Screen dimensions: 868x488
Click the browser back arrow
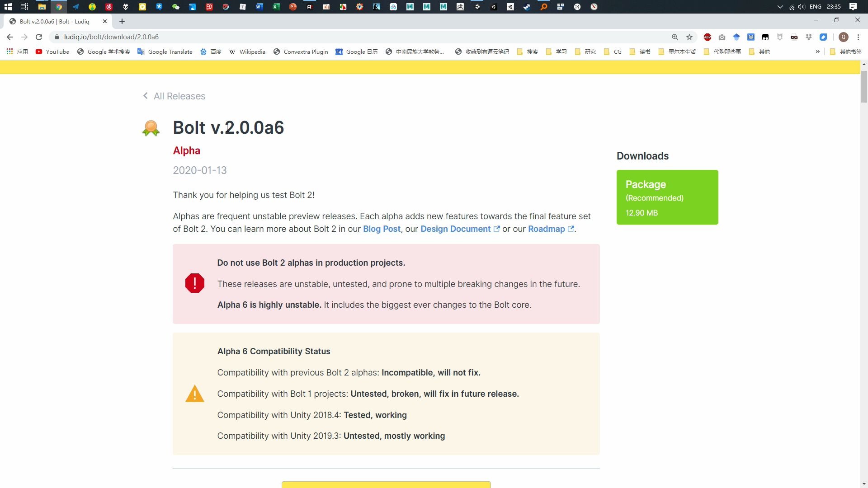[10, 37]
